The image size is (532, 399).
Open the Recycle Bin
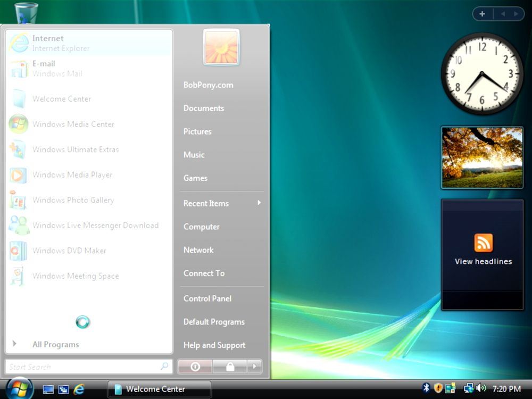pos(26,13)
